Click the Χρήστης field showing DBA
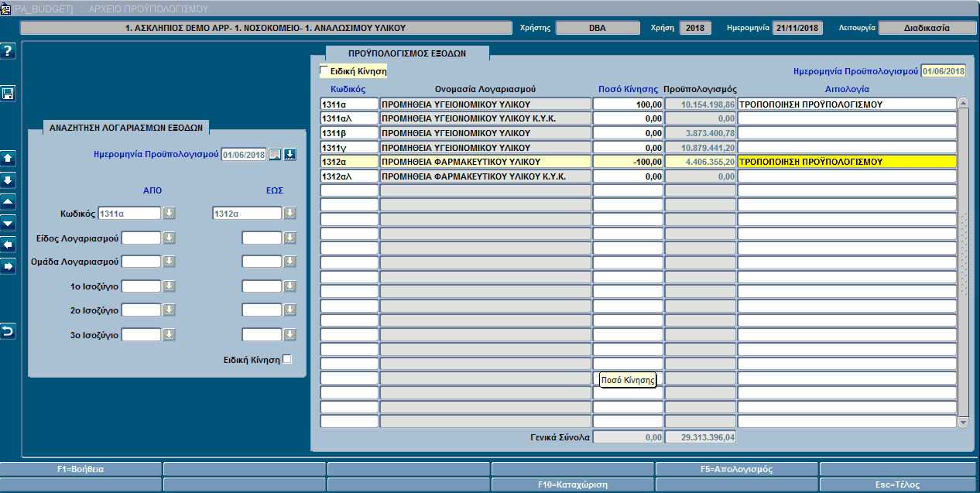Image resolution: width=980 pixels, height=493 pixels. pyautogui.click(x=597, y=28)
